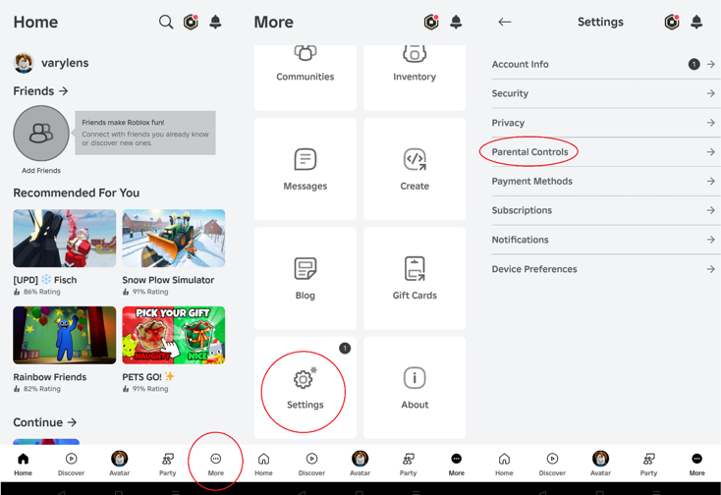The height and width of the screenshot is (495, 721).
Task: Open Gift Cards tile
Action: 414,278
